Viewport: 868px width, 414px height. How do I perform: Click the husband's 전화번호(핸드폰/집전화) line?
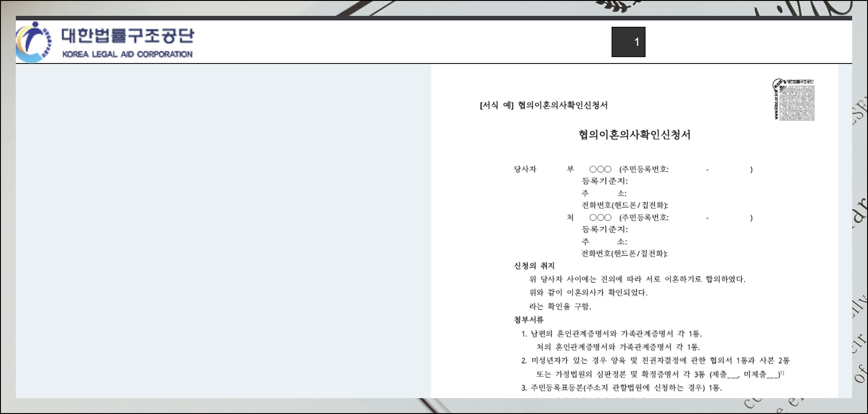click(x=625, y=205)
